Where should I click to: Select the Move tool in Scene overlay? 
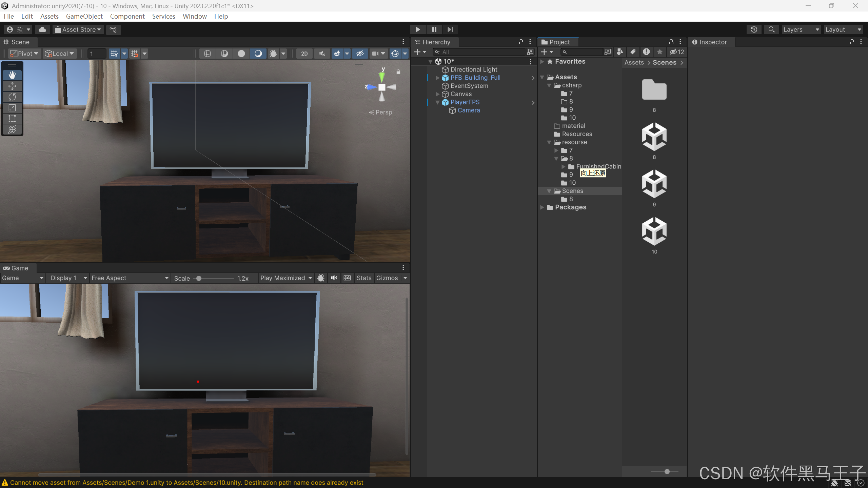(x=12, y=86)
